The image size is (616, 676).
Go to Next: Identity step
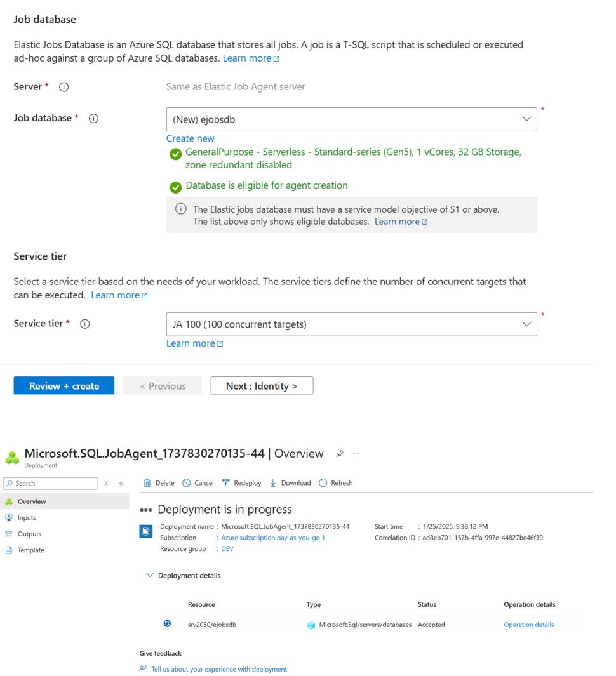click(262, 385)
